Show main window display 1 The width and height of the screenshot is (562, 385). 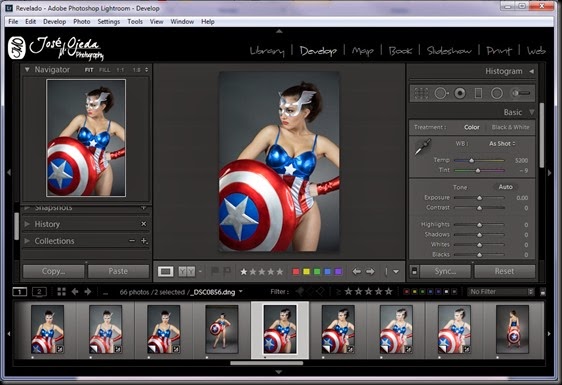coord(19,292)
